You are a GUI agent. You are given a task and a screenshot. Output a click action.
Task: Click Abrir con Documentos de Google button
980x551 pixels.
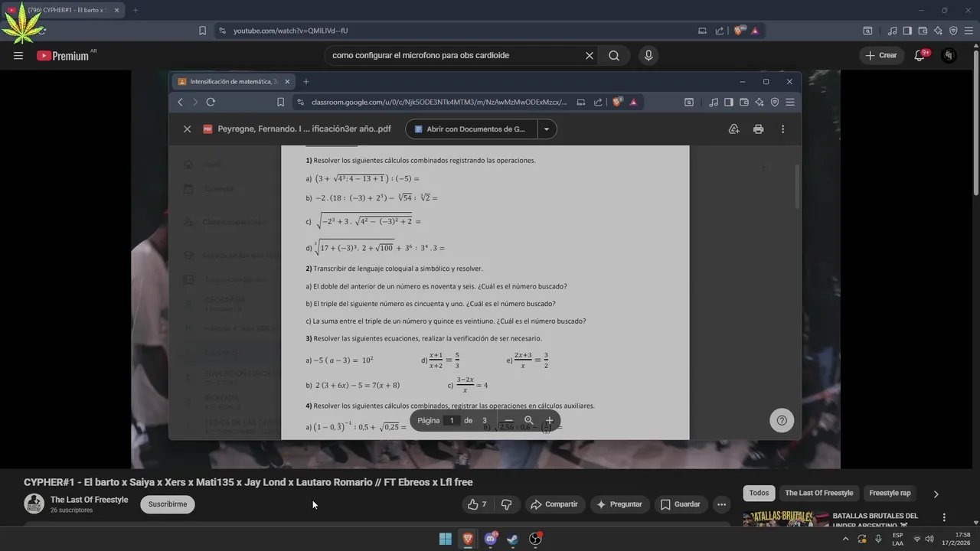pos(472,129)
